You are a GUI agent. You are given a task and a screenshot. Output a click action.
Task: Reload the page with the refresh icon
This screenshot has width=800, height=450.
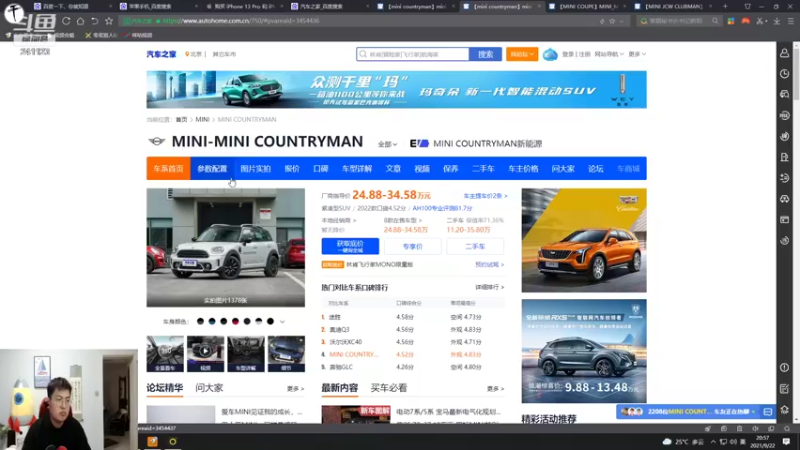coord(66,21)
